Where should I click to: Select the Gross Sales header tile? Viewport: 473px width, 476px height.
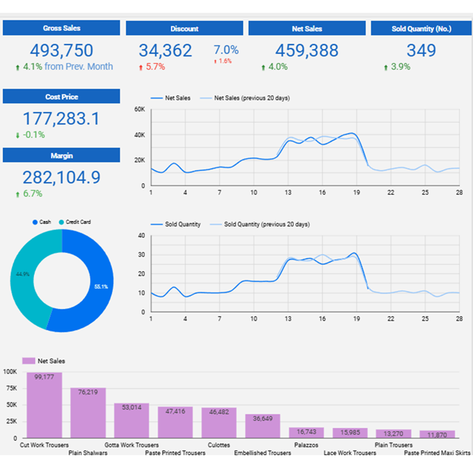coord(61,28)
